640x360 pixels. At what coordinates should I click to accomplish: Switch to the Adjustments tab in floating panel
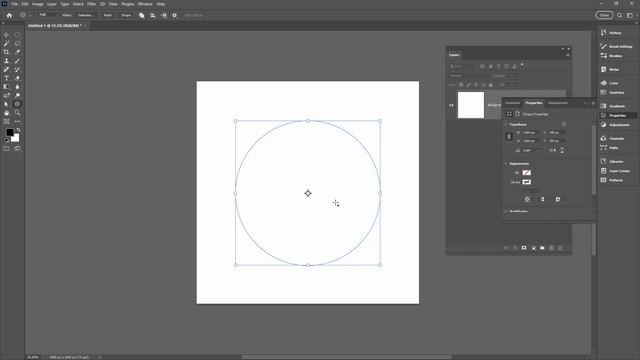pyautogui.click(x=558, y=103)
